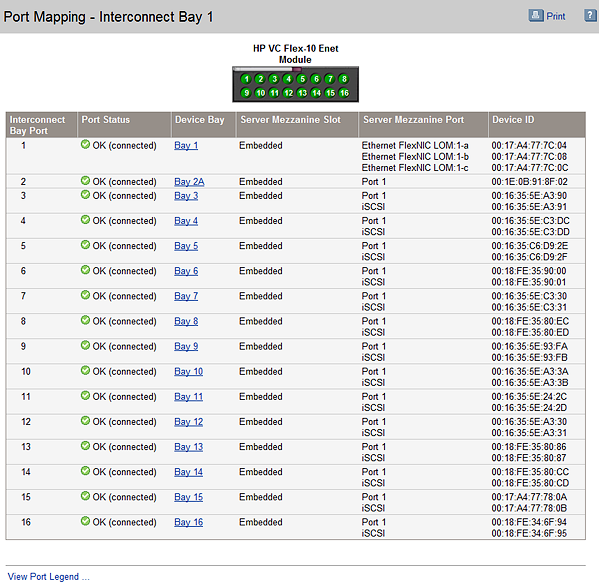Viewport: 599px width, 584px height.
Task: Select port 10 on module diagram
Action: pos(261,93)
